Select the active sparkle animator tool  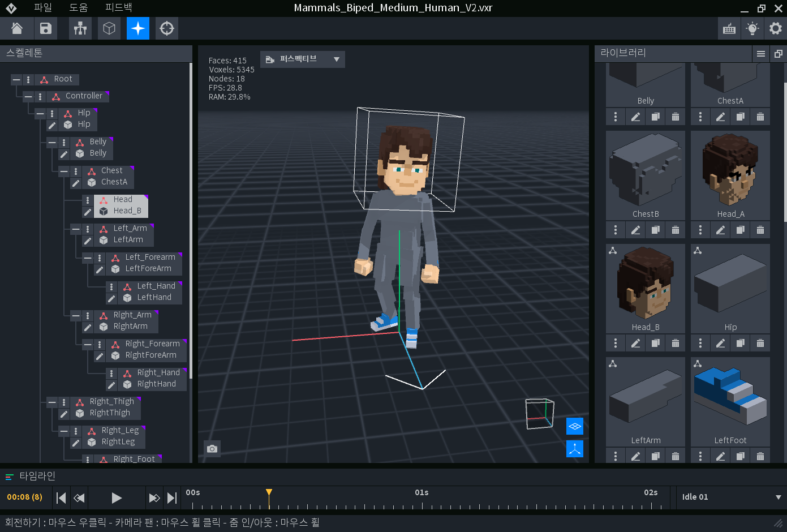[138, 28]
